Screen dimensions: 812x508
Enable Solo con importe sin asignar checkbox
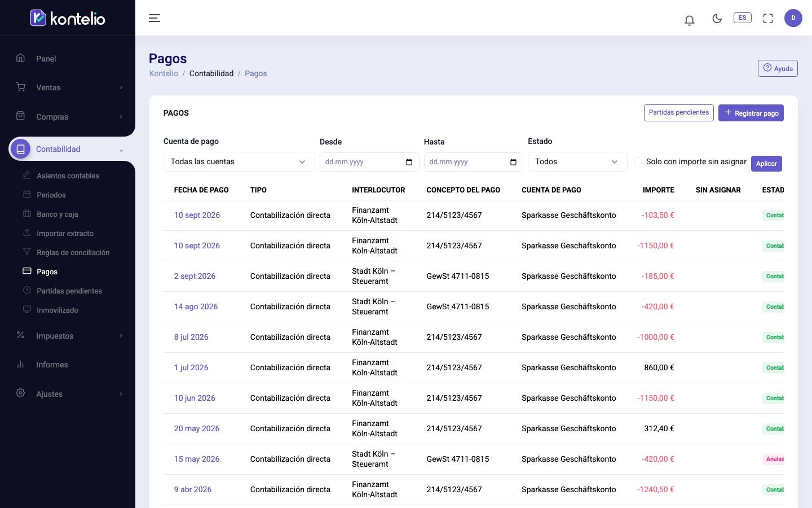(638, 161)
